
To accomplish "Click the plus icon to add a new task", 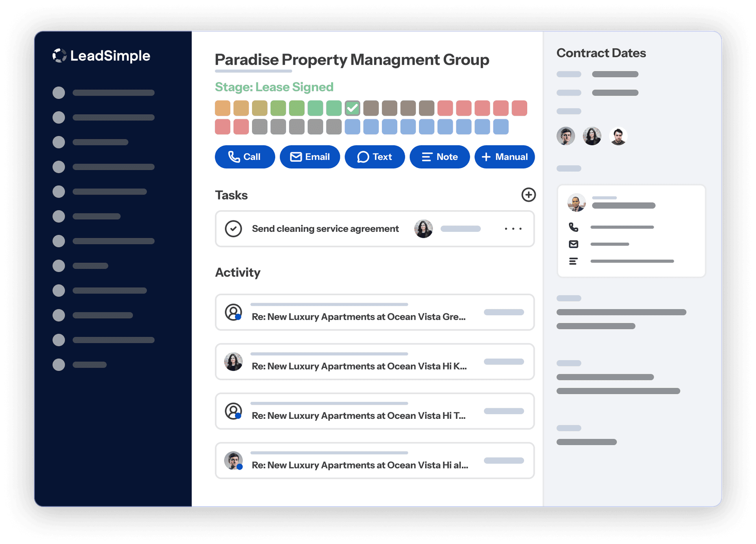I will tap(528, 195).
